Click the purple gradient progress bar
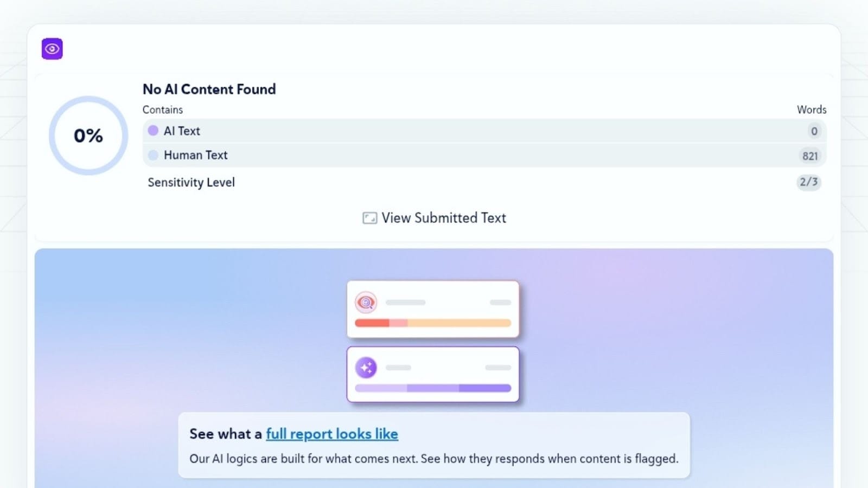 (x=433, y=388)
